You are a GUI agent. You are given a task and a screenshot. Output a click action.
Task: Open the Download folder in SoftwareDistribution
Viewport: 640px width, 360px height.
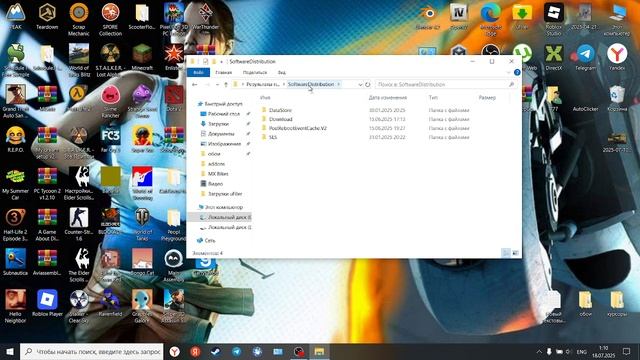280,119
